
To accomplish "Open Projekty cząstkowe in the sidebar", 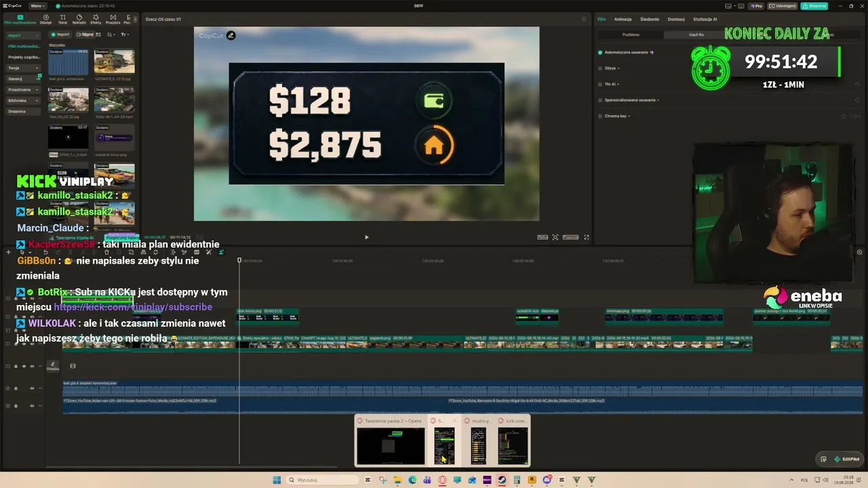I will click(24, 57).
